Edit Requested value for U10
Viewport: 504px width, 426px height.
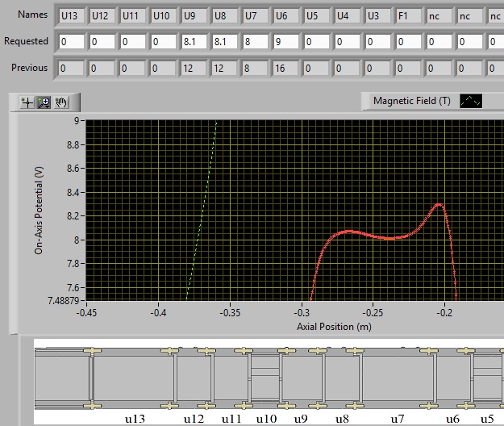pos(163,42)
